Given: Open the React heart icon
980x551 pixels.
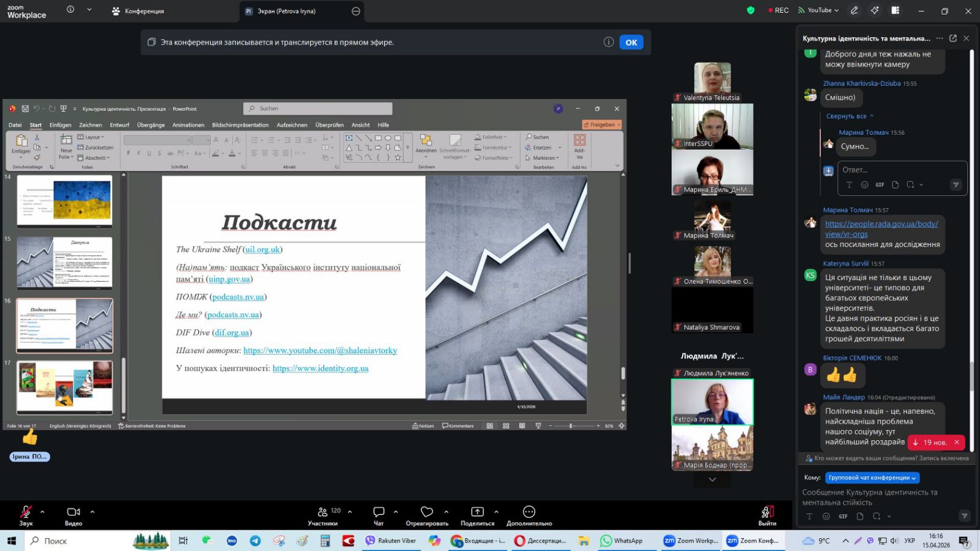Looking at the screenshot, I should pos(427,512).
